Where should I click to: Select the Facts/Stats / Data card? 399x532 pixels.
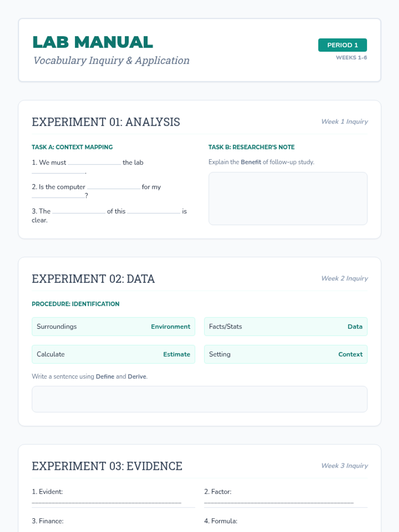click(286, 327)
